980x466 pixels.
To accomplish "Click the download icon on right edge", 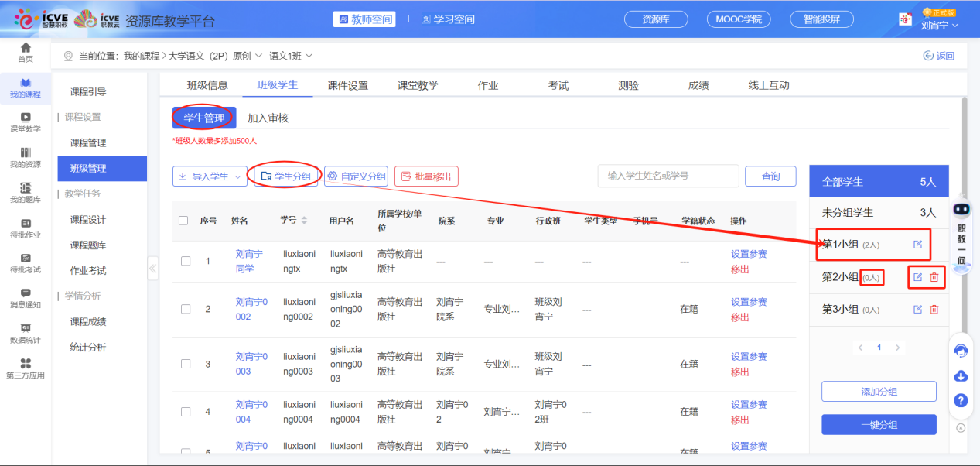I will 961,375.
